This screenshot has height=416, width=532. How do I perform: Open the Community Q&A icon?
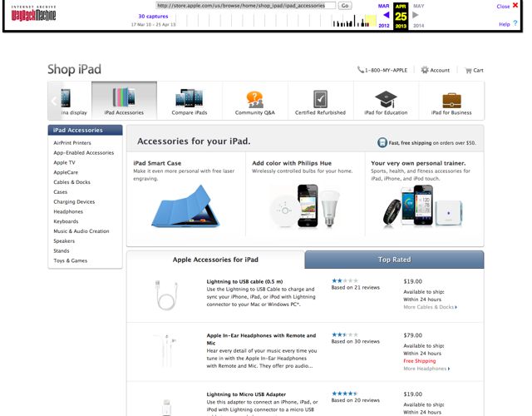click(255, 100)
